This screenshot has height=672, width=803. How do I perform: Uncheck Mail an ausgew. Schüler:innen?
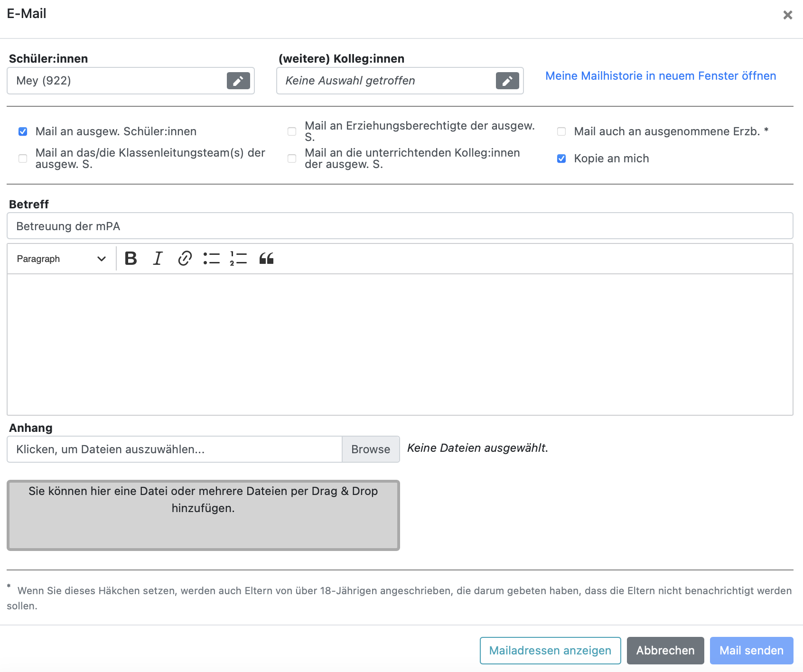[23, 131]
